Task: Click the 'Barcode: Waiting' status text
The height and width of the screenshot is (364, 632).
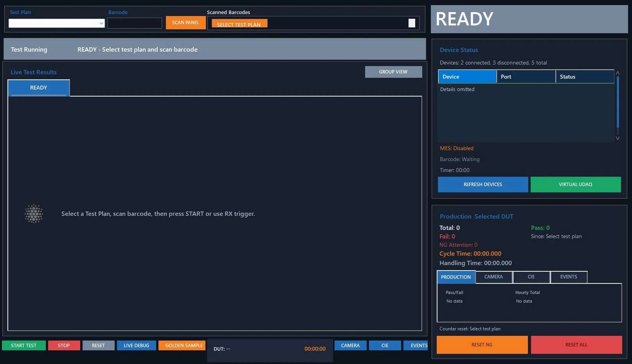Action: coord(460,160)
